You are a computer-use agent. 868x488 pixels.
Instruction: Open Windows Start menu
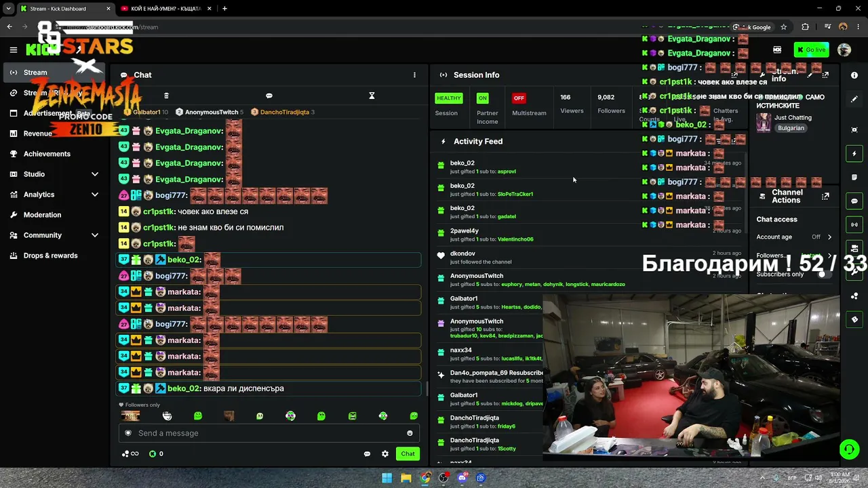coord(387,478)
